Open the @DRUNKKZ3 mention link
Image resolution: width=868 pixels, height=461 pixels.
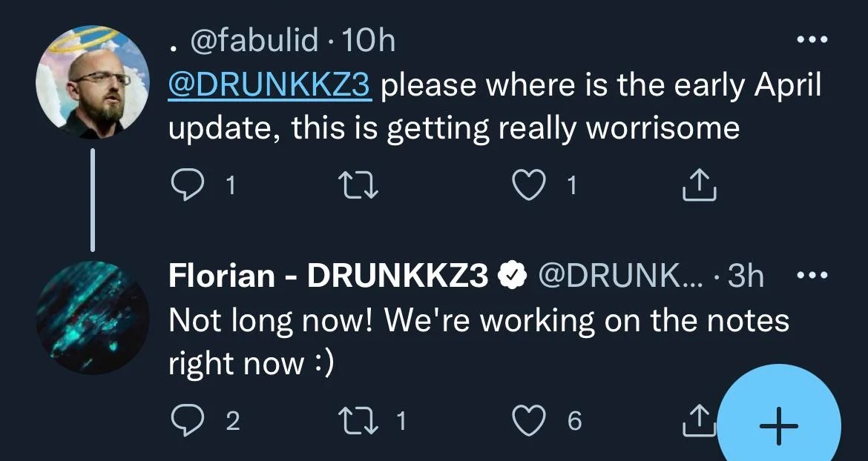pos(269,86)
